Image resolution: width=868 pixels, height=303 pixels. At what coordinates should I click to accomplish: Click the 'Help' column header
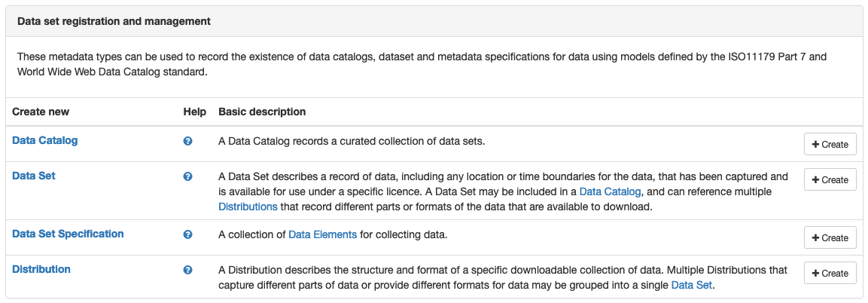(x=195, y=112)
